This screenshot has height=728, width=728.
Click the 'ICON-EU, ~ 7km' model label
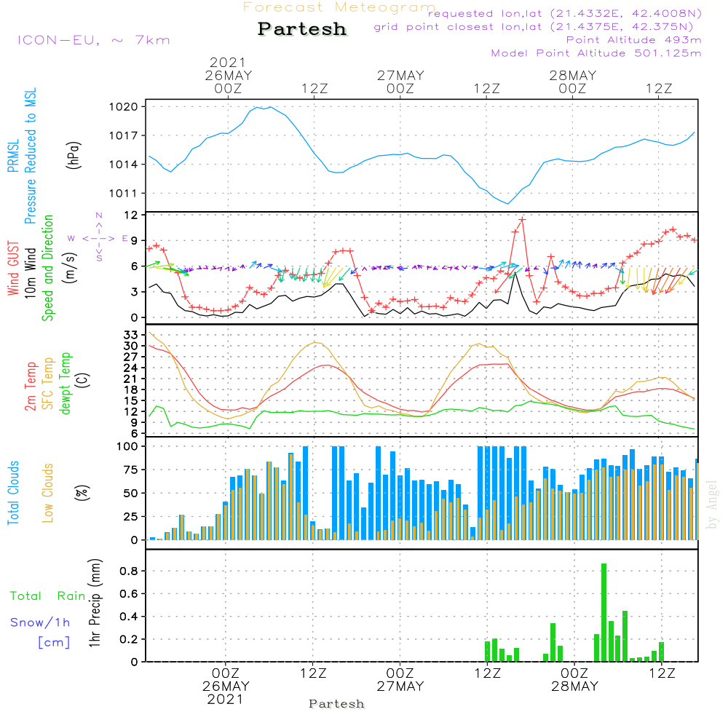click(94, 40)
